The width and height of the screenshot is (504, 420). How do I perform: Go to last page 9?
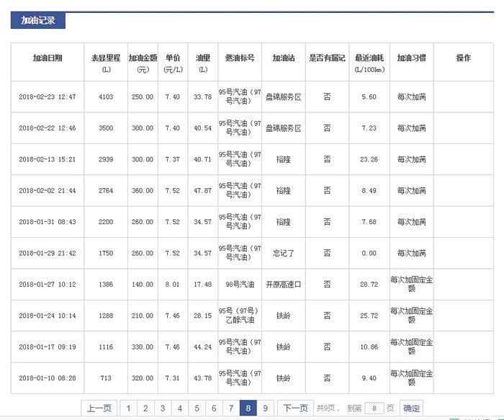pos(265,408)
